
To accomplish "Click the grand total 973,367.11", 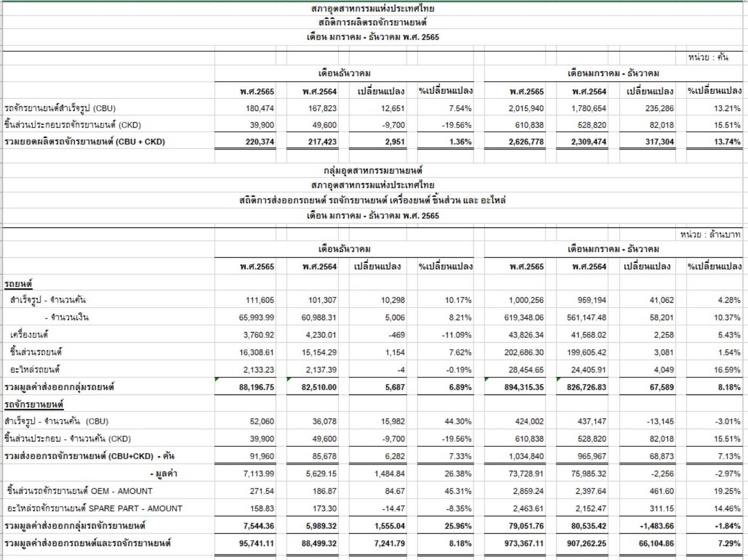I will click(524, 543).
